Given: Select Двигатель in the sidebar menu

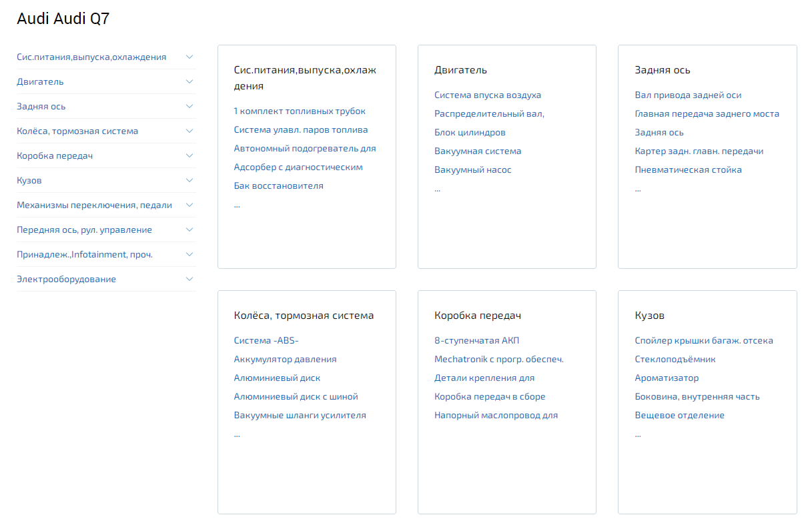Looking at the screenshot, I should click(x=40, y=81).
